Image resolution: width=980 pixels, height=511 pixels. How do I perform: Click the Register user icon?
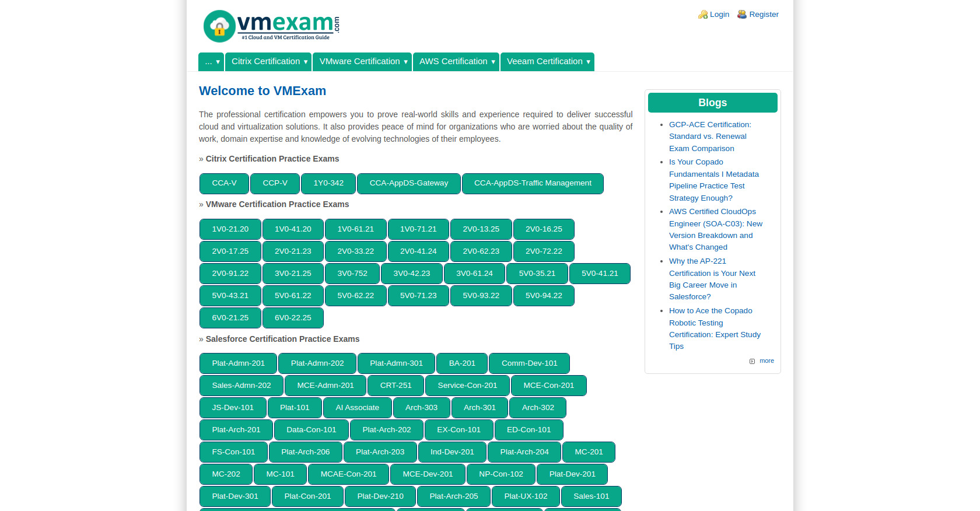(742, 15)
